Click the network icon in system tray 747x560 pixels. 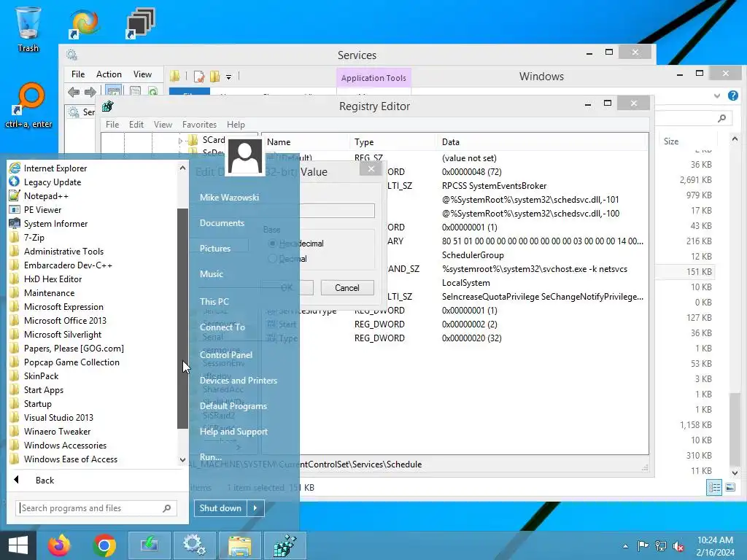point(661,546)
